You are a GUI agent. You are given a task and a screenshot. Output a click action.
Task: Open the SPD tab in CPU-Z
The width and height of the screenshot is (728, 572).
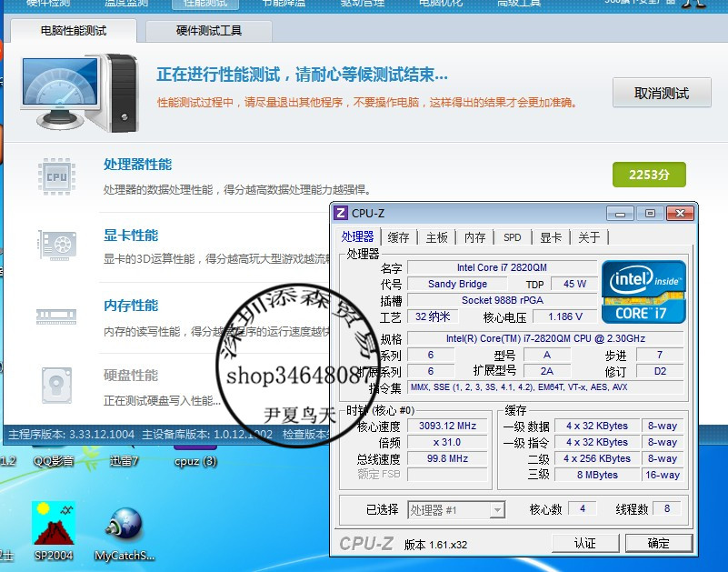pos(512,237)
